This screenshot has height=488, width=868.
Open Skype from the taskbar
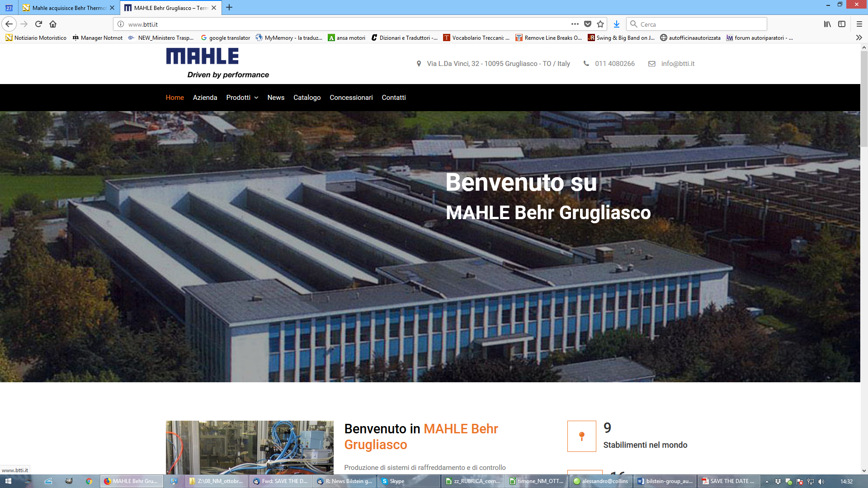click(x=396, y=481)
